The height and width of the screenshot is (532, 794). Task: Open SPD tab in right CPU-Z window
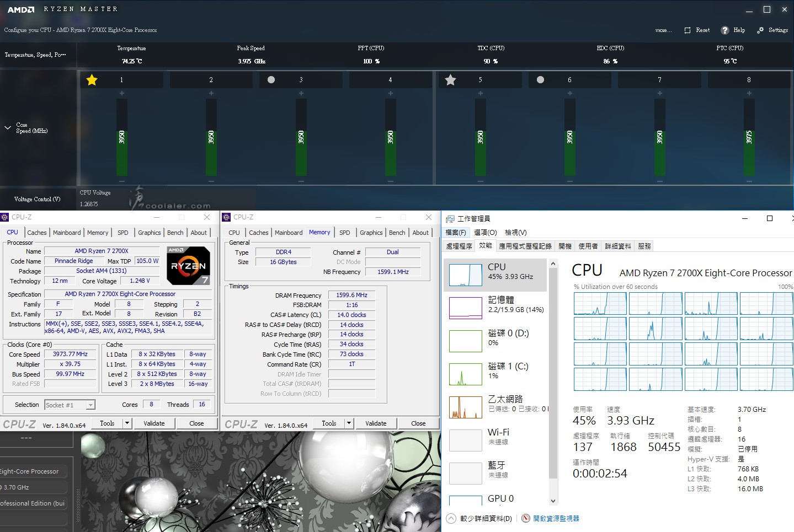coord(345,233)
